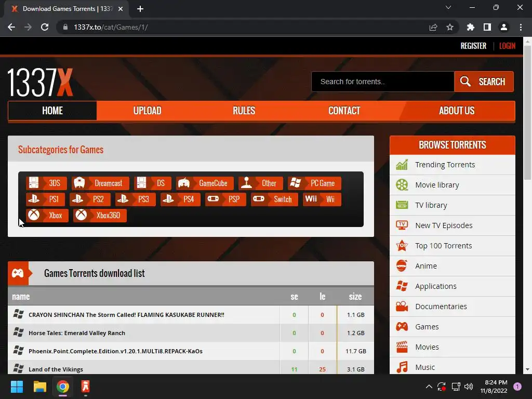The image size is (532, 399).
Task: Click the Anime ninja icon
Action: [x=402, y=265]
